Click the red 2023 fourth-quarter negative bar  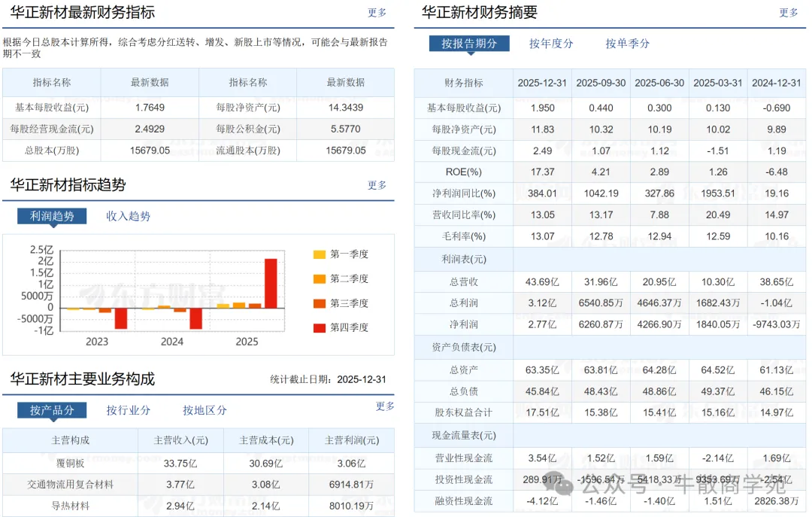tap(121, 318)
